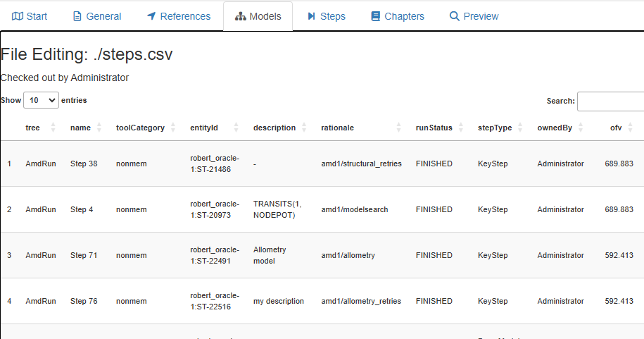Sort by the toolCategory column header
644x339 pixels.
[x=140, y=128]
